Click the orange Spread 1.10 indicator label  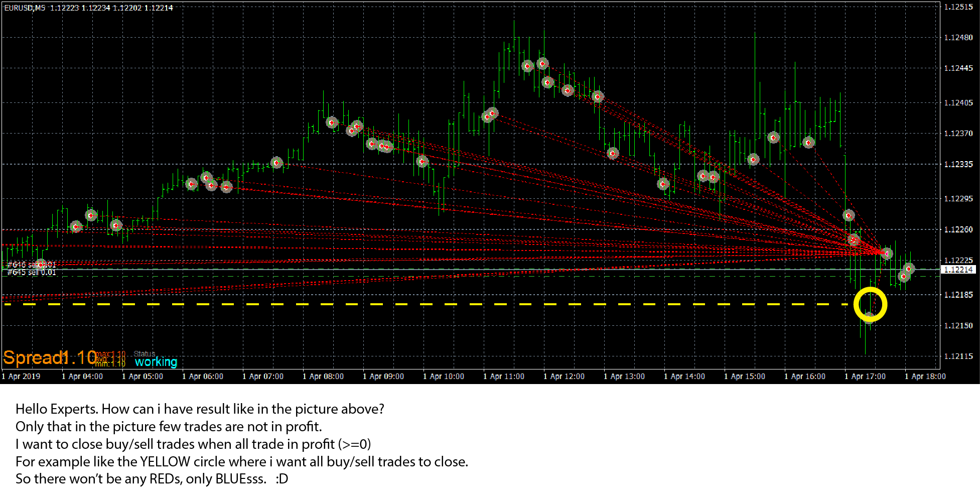click(x=50, y=357)
